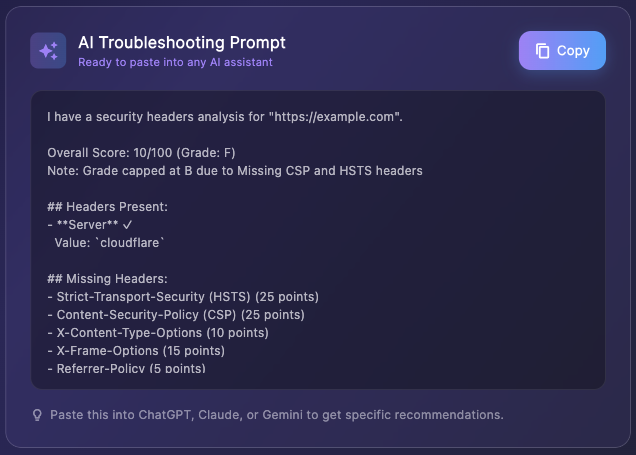
Task: Click the Copy button
Action: pos(562,51)
